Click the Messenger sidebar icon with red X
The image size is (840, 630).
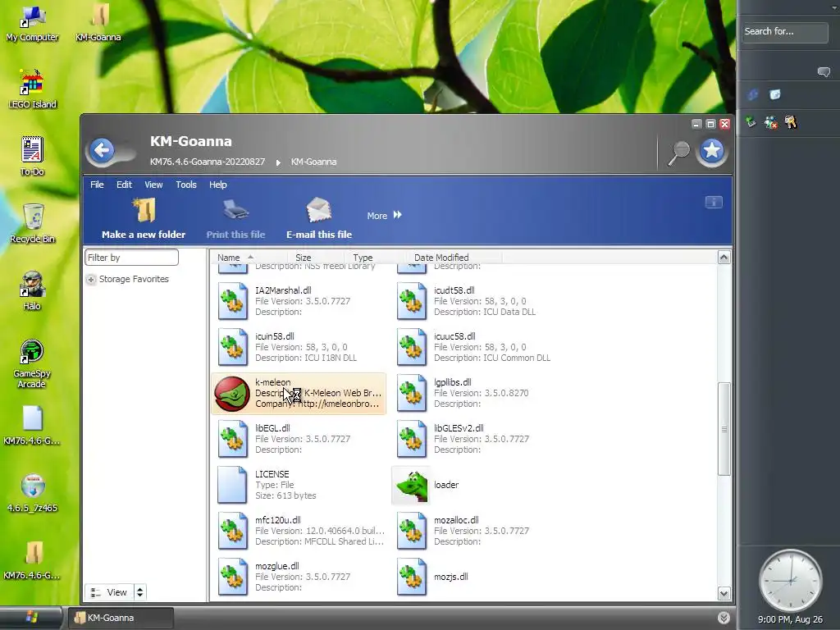tap(771, 123)
